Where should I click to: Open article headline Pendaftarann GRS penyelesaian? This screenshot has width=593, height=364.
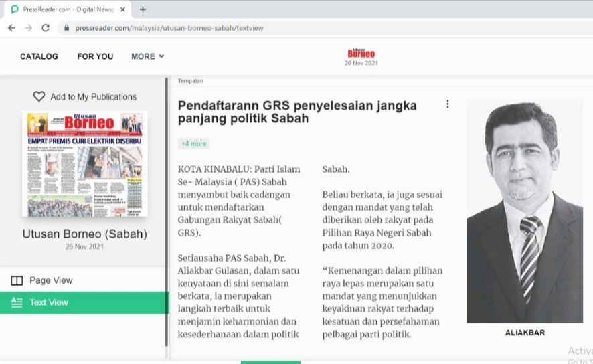coord(297,112)
